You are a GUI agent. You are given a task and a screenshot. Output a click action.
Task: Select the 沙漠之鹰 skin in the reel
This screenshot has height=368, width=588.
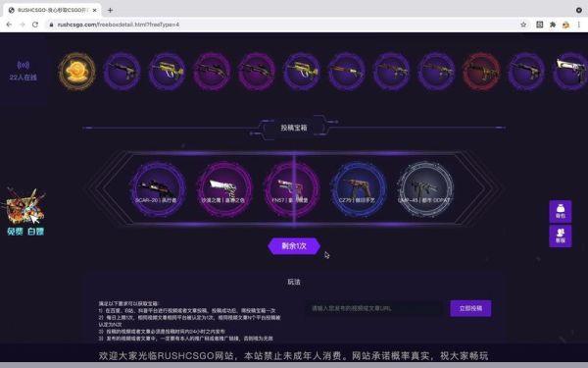[224, 188]
